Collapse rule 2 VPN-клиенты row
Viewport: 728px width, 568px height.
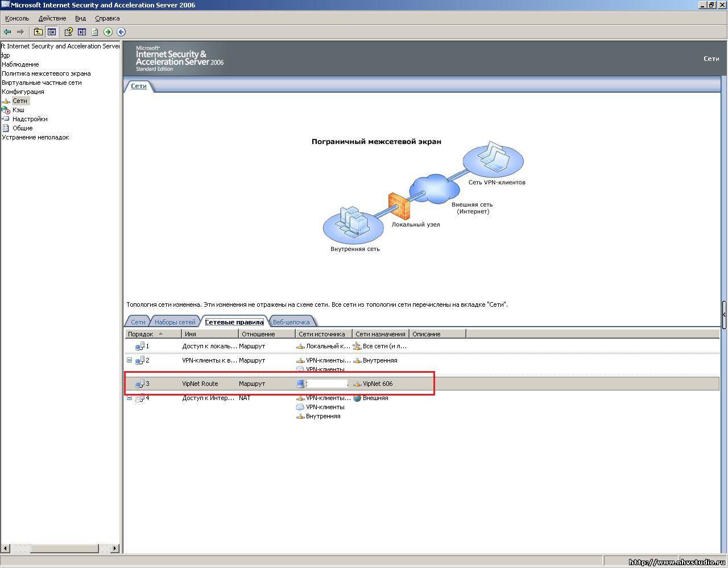click(129, 360)
